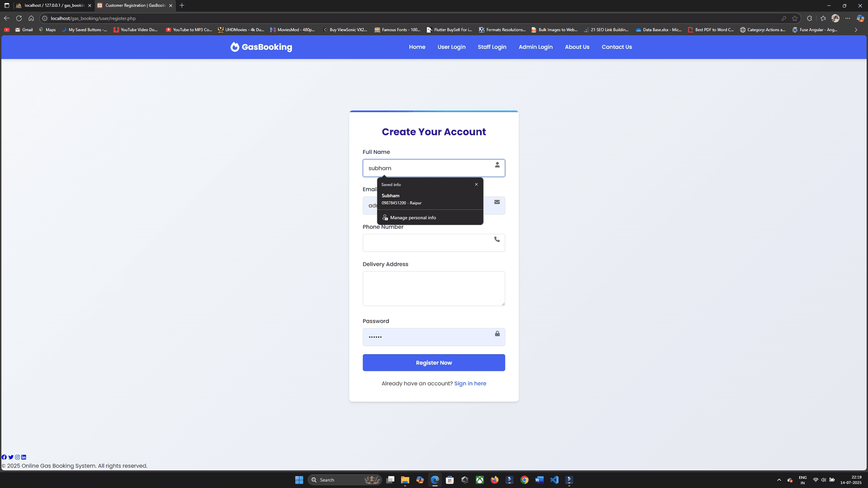Open the Copilot icon in Edge toolbar
The width and height of the screenshot is (868, 488).
860,18
